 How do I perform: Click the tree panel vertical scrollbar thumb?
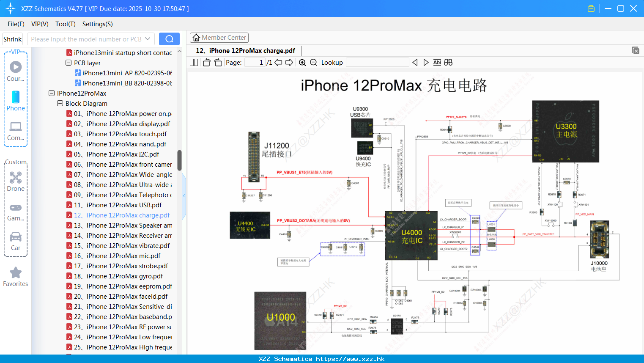tap(179, 160)
